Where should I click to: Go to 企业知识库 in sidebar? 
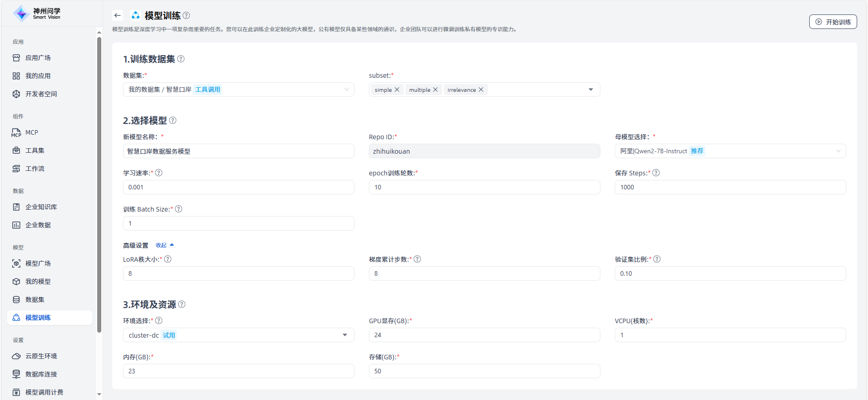[41, 207]
